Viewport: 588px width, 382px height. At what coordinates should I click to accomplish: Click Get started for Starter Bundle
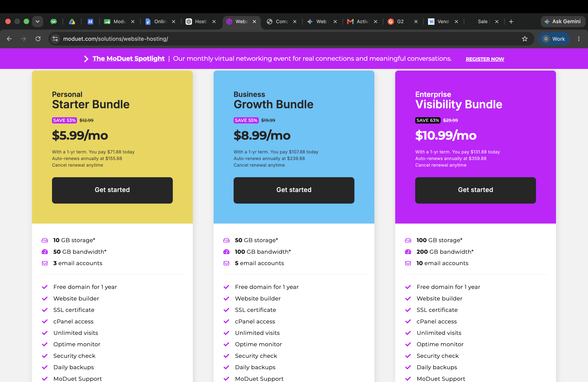tap(112, 190)
